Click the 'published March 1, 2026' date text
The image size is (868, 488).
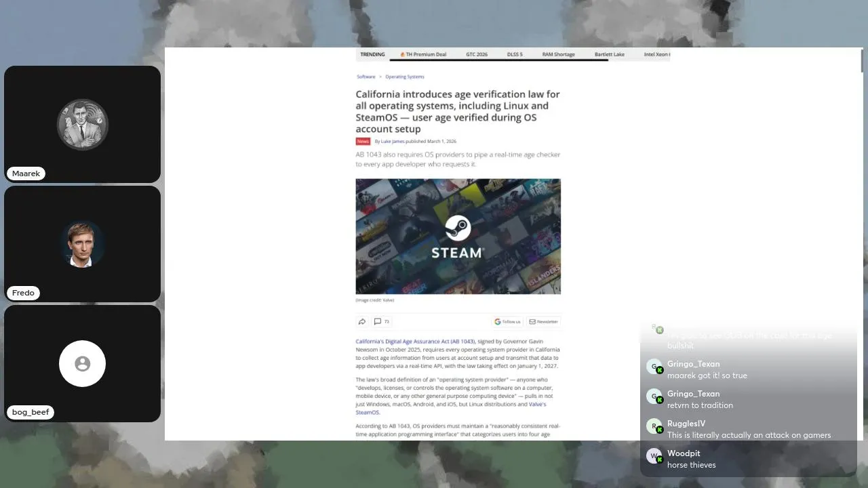(x=431, y=142)
